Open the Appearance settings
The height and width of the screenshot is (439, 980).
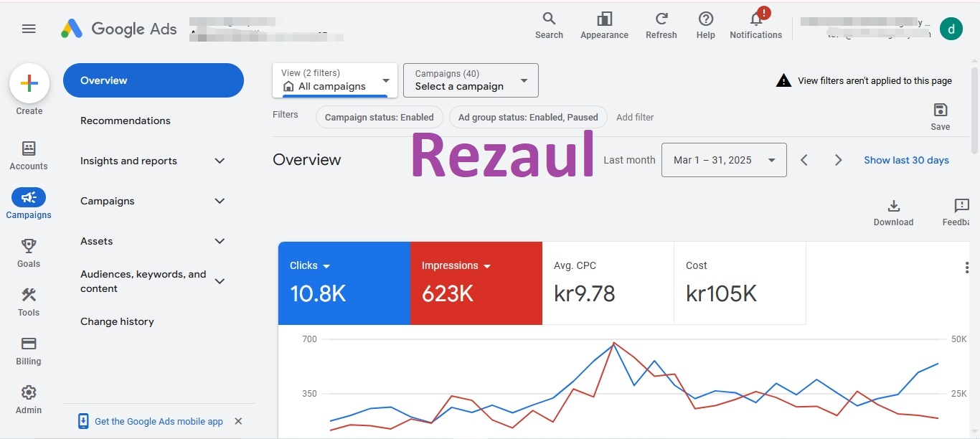(604, 25)
